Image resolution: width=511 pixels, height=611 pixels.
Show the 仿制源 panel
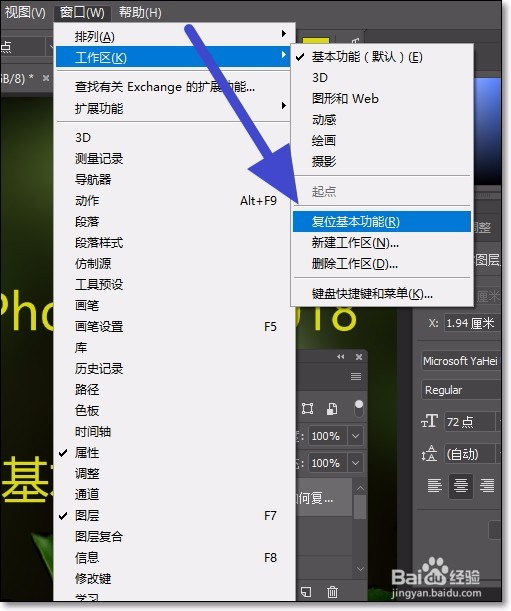click(x=174, y=263)
